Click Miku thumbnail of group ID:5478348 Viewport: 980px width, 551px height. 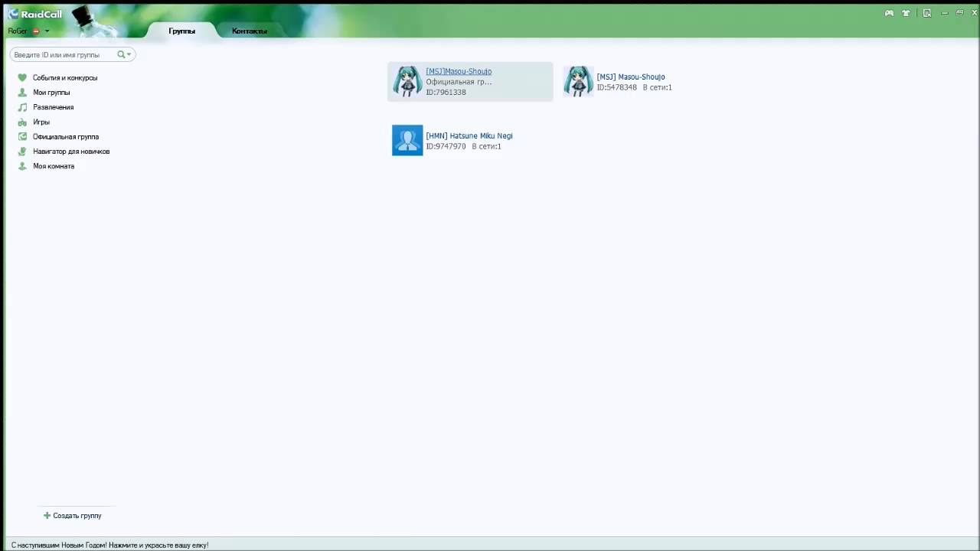pyautogui.click(x=578, y=81)
